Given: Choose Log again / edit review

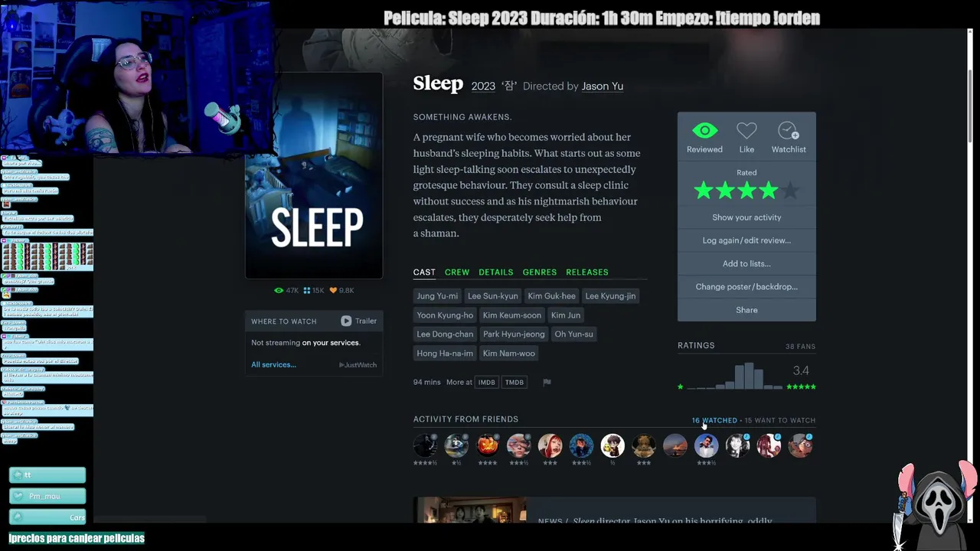Looking at the screenshot, I should 746,240.
